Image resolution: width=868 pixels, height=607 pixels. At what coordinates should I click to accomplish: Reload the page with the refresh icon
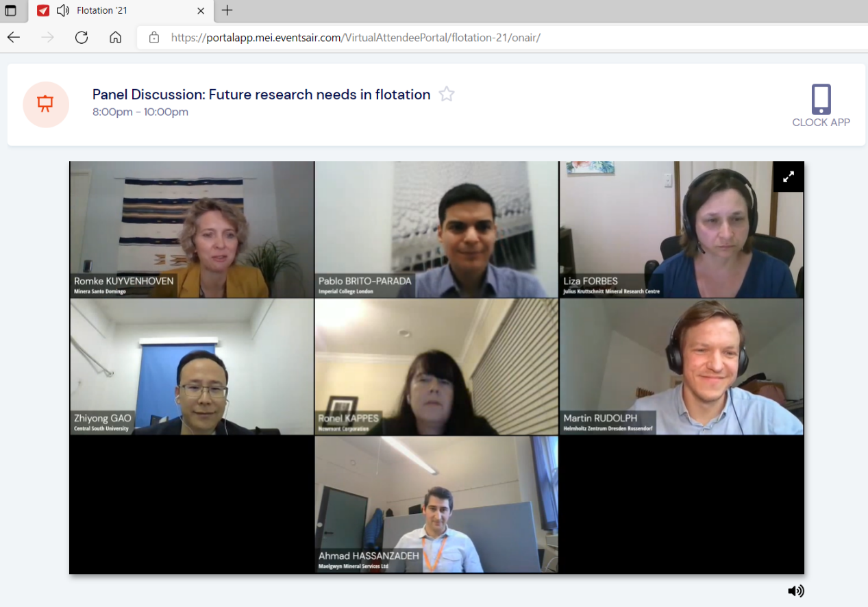coord(82,37)
